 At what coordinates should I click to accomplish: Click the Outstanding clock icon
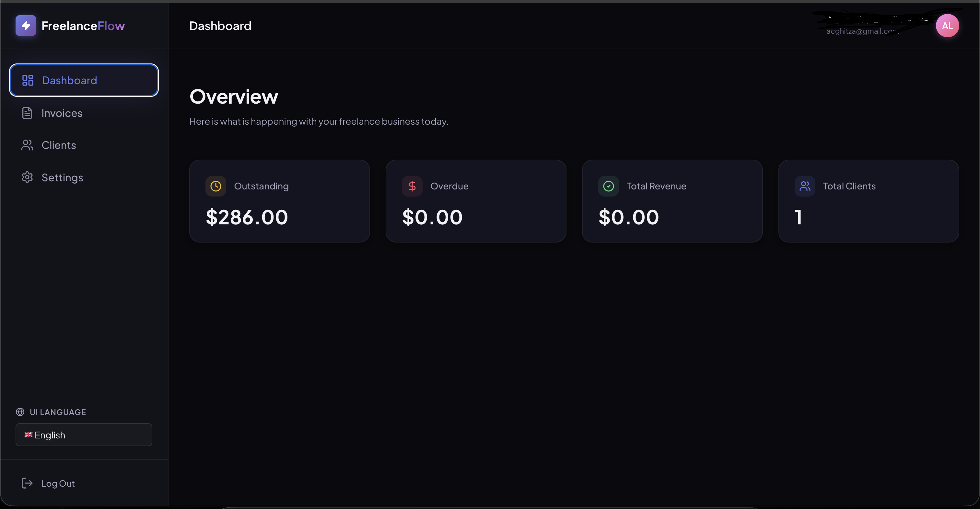[216, 186]
